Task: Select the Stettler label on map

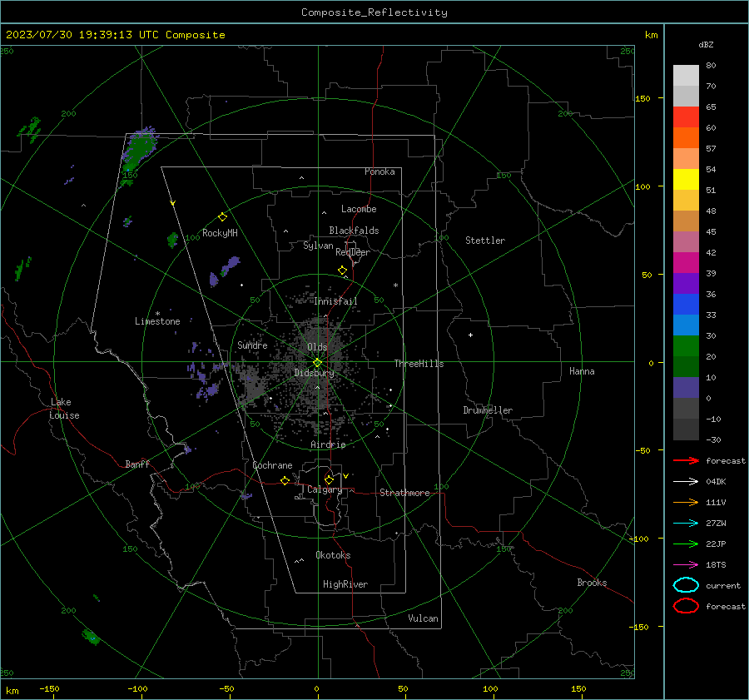Action: pos(485,241)
